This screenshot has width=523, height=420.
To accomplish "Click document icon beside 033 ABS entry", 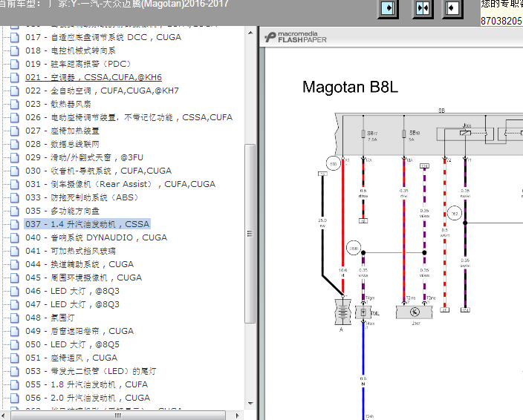I will point(14,197).
